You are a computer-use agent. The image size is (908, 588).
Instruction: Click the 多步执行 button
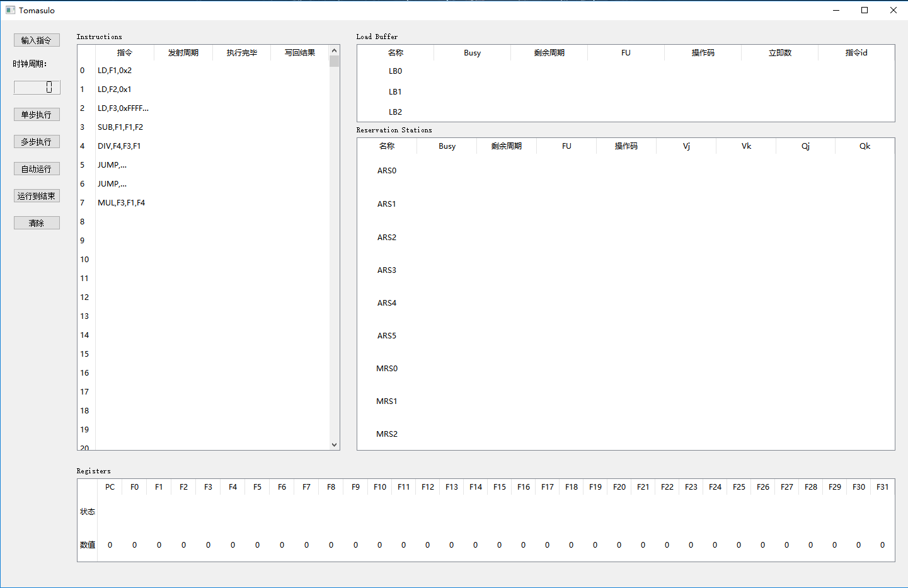coord(37,142)
